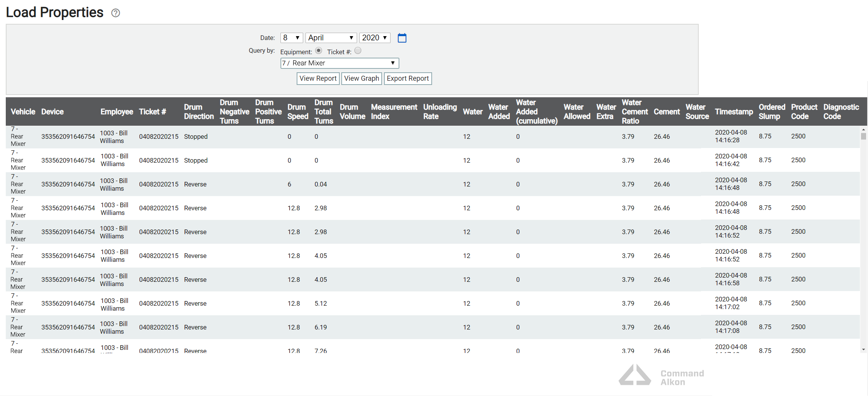Click the drum total turns value 0.04
Viewport: 868px width, 396px height.
click(320, 184)
